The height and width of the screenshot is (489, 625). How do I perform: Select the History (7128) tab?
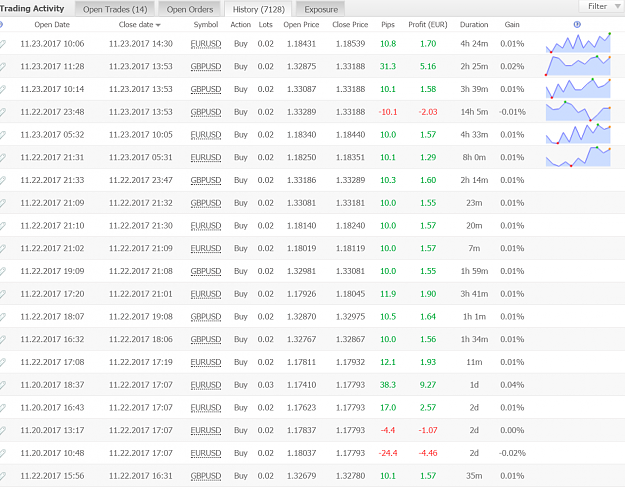pos(258,9)
